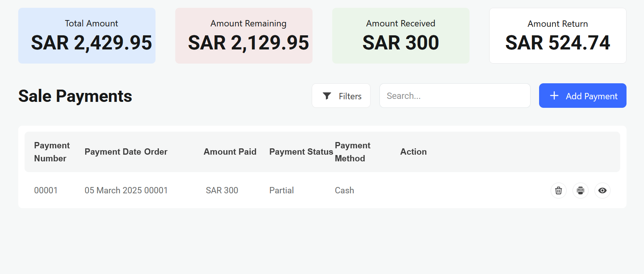This screenshot has width=644, height=274.
Task: Focus the Search input field
Action: (x=455, y=96)
